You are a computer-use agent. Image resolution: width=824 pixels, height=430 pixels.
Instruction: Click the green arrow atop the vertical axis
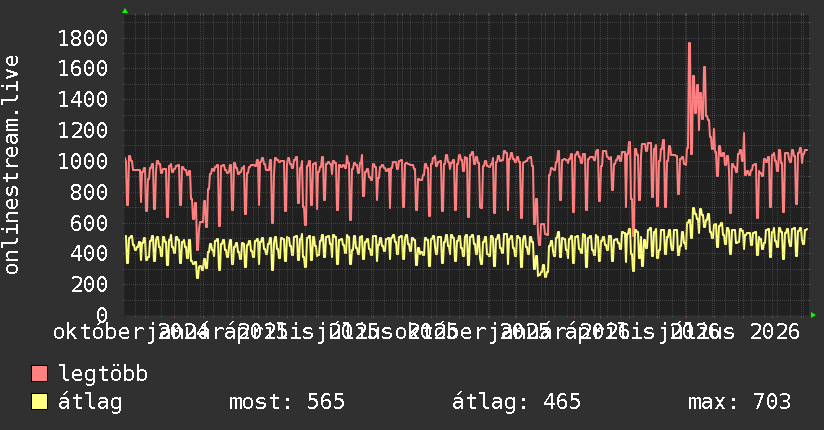[x=125, y=11]
